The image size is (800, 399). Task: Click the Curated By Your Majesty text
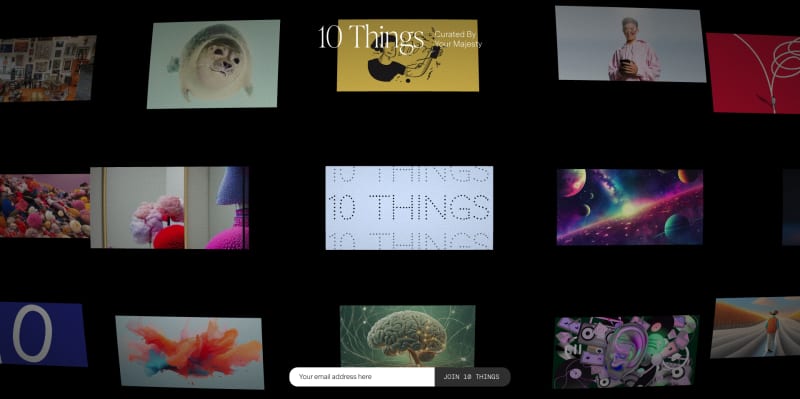(458, 39)
